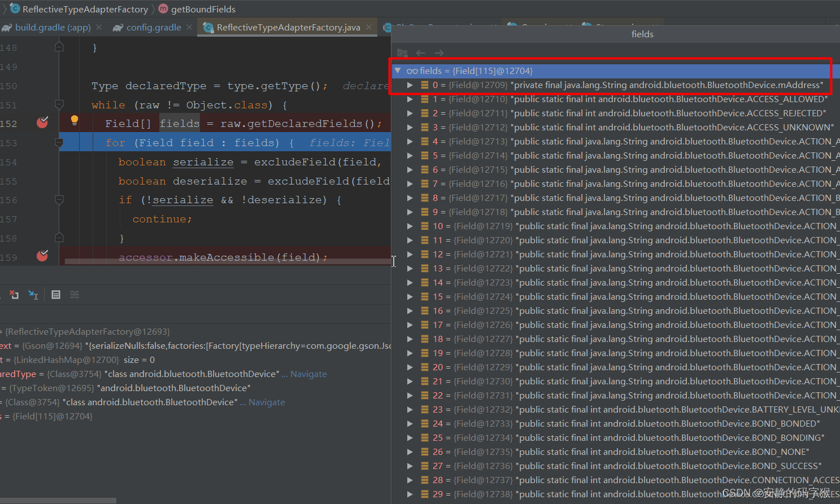Expand field 1 ACCESS_ALLOWED entry
This screenshot has height=504, width=840.
(x=410, y=99)
